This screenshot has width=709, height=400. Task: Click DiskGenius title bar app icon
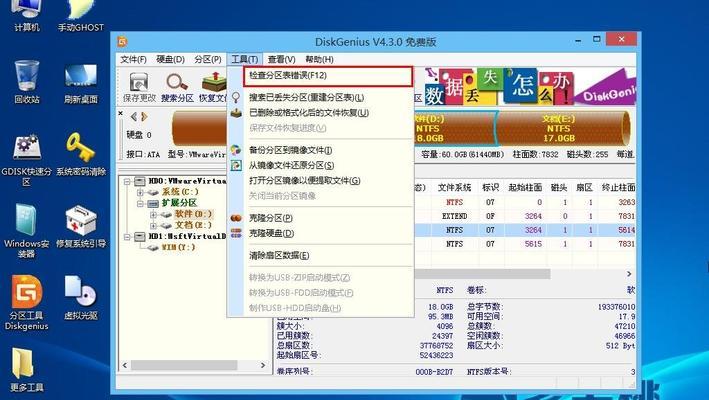[123, 42]
